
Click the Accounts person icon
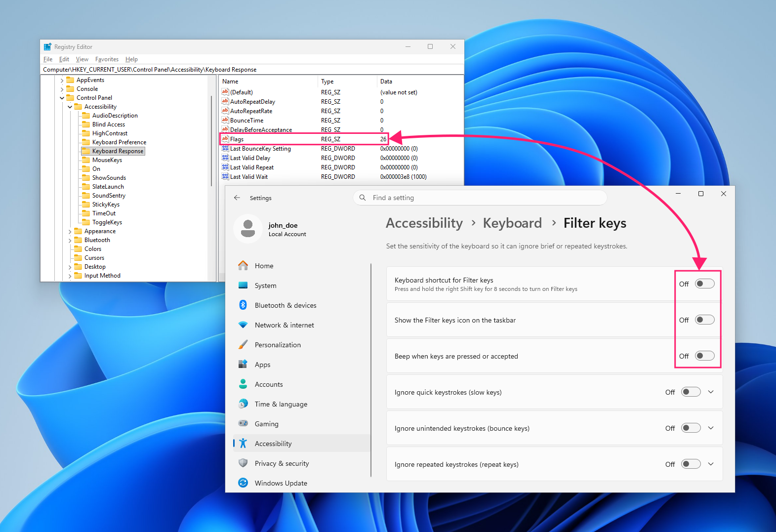(x=243, y=384)
